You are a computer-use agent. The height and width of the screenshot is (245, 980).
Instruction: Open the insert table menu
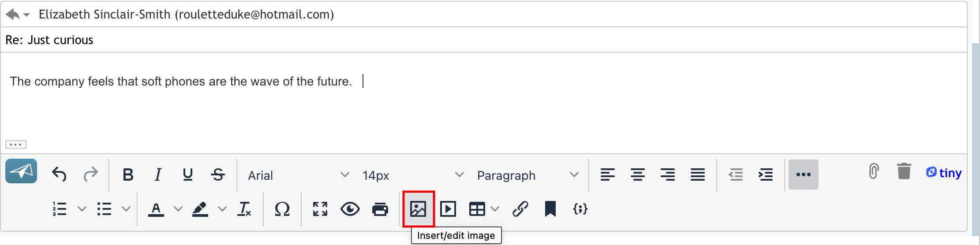484,209
